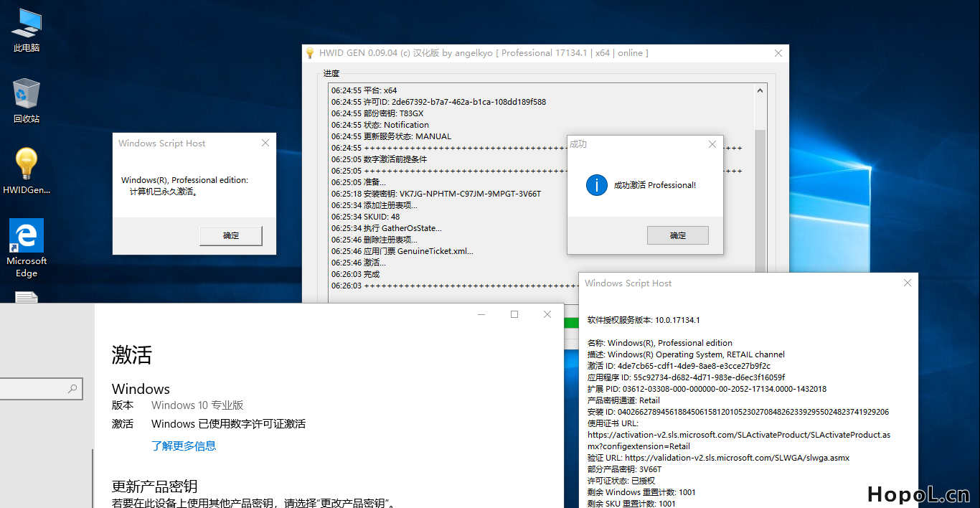The width and height of the screenshot is (980, 508).
Task: Open the 了解更多信息 link
Action: (x=184, y=446)
